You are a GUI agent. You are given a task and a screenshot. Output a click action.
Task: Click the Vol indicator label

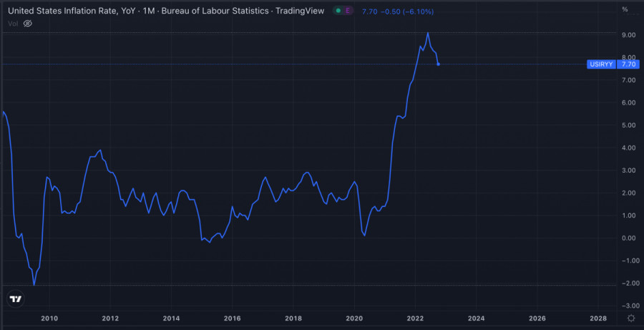(13, 24)
